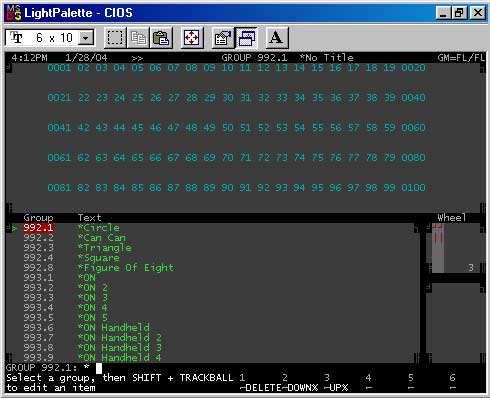Restore the LightPalette window size
The image size is (490, 398).
click(459, 13)
